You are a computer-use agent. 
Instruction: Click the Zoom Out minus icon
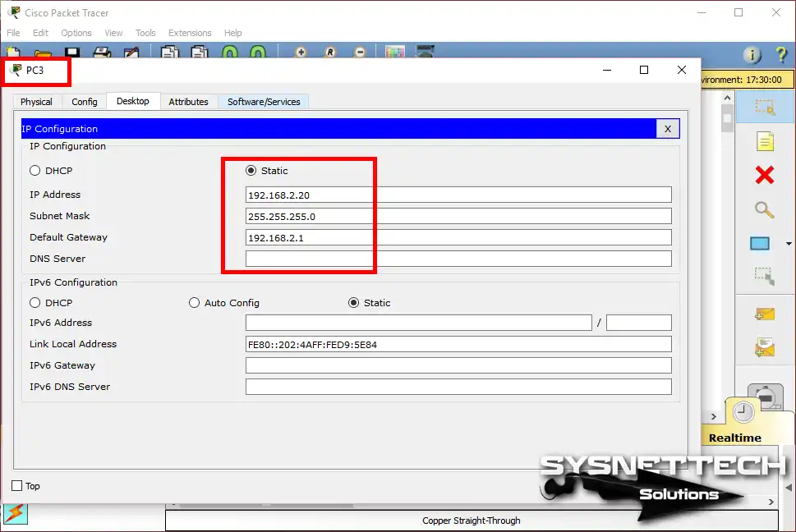pyautogui.click(x=360, y=53)
